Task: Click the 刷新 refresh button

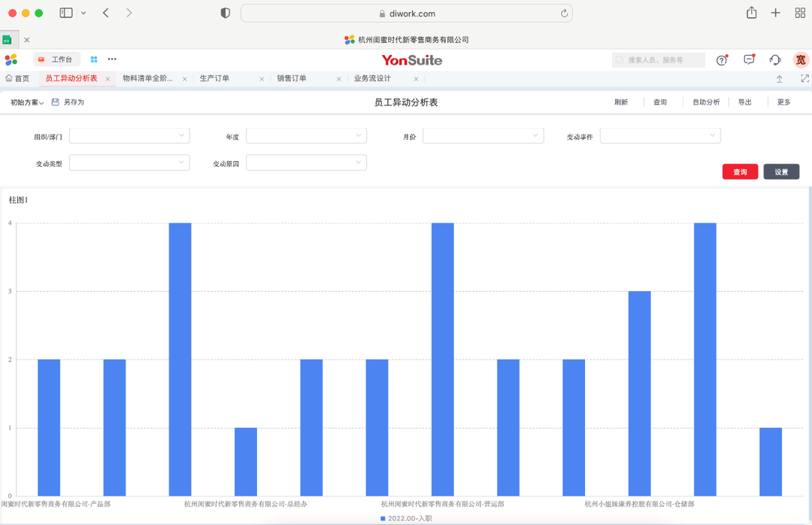Action: pos(621,102)
